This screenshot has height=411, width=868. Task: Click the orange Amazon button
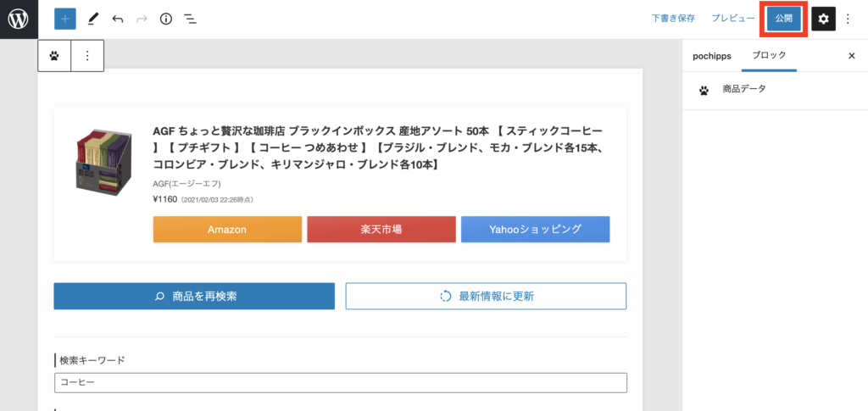pyautogui.click(x=227, y=230)
